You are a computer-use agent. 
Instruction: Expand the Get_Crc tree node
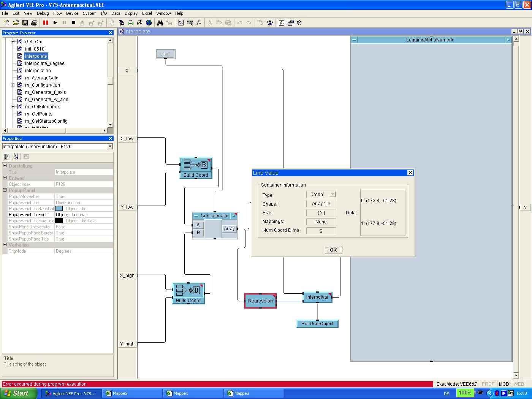pos(13,42)
